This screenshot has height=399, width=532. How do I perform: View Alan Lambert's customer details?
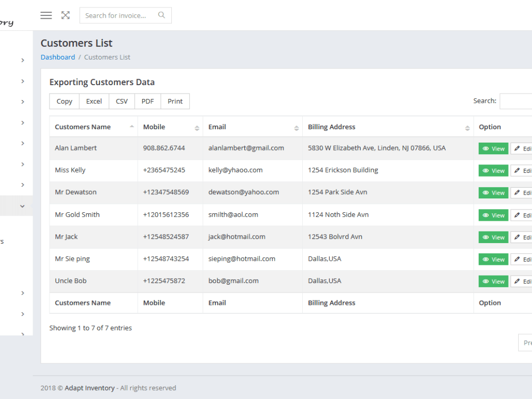pyautogui.click(x=493, y=148)
